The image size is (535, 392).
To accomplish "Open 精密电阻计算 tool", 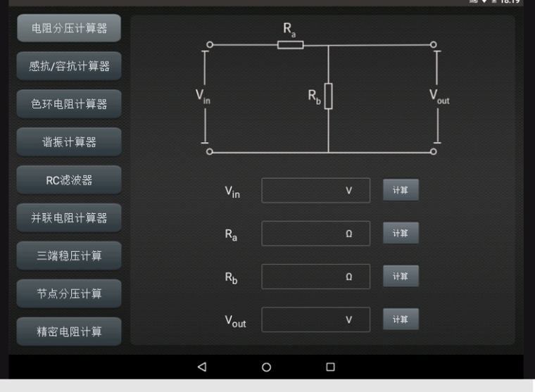I will (x=69, y=331).
